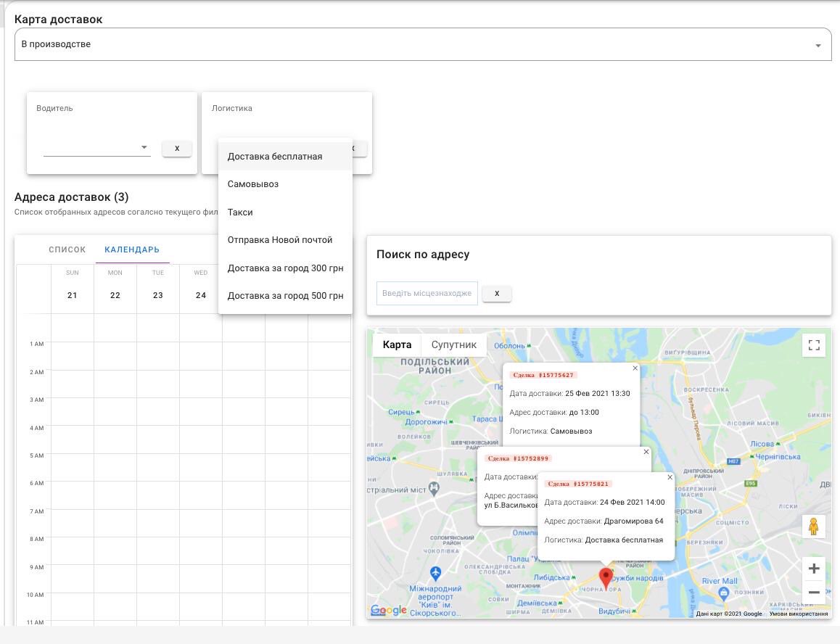Toggle fullscreen view on the map
Viewport: 840px width, 644px height.
[814, 345]
